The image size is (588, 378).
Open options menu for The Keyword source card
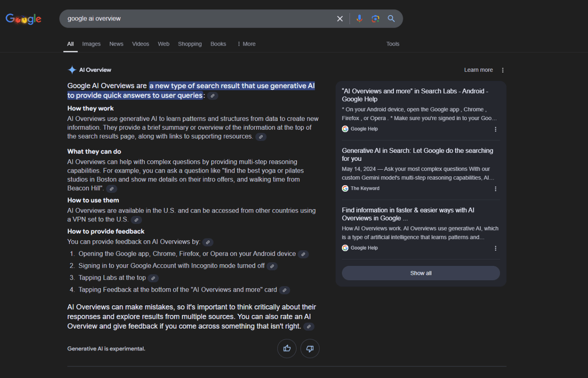pos(495,189)
